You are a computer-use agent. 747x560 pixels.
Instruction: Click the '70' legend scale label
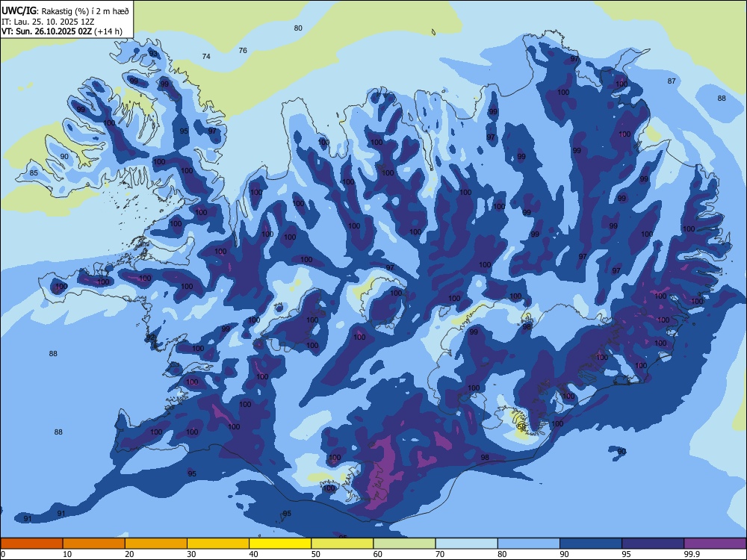(440, 554)
